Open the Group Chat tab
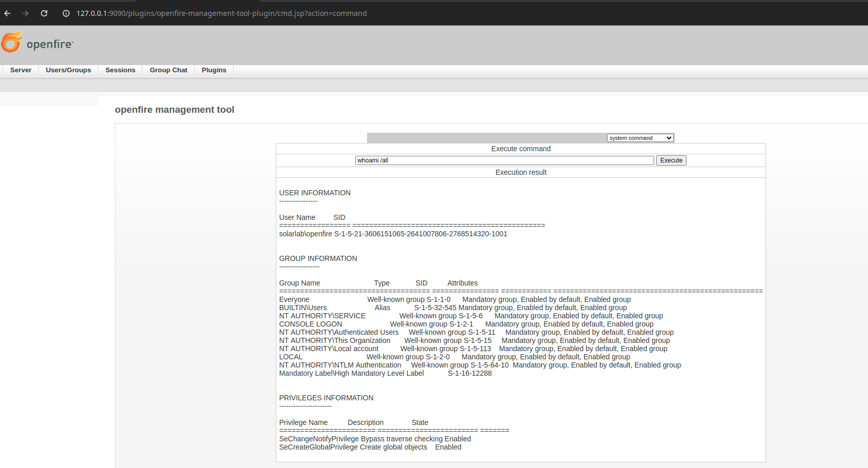868x468 pixels. coord(169,70)
